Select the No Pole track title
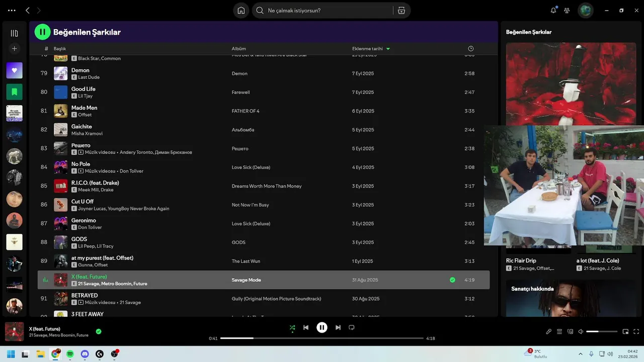Screen dimensions: 644x362 tap(80, 164)
